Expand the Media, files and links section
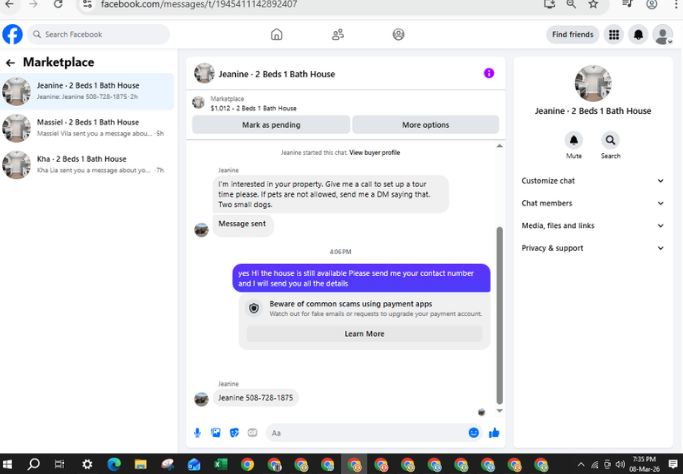 click(592, 226)
